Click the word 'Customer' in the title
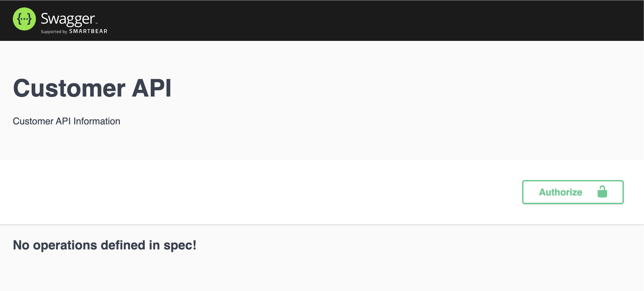This screenshot has height=291, width=644. pyautogui.click(x=70, y=88)
